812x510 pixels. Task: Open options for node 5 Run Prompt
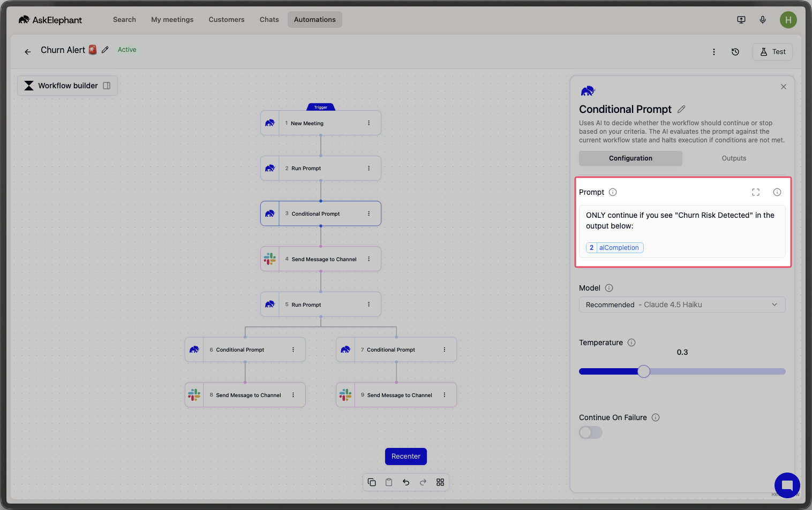[369, 305]
